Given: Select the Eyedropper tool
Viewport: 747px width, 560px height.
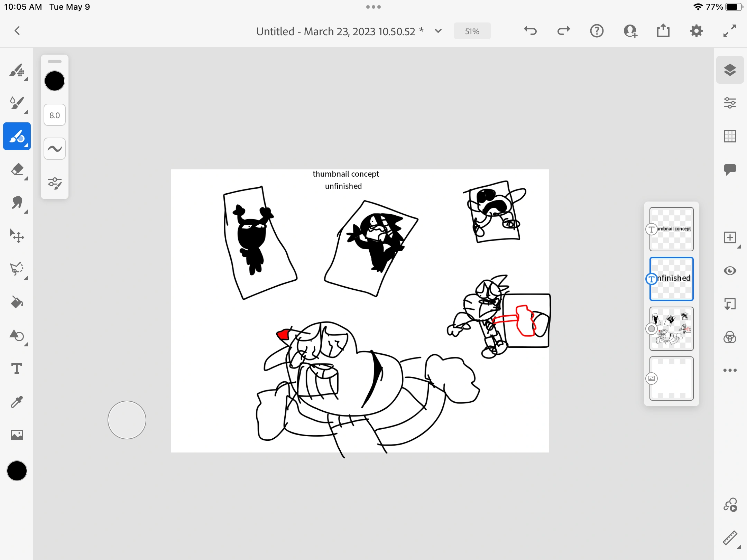Looking at the screenshot, I should [x=17, y=402].
